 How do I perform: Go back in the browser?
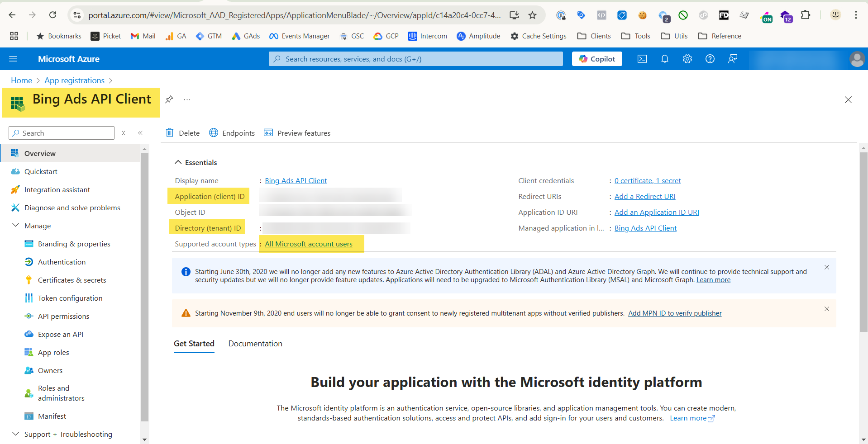12,15
